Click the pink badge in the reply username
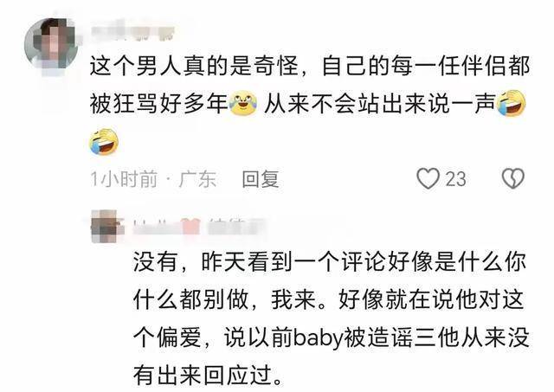The width and height of the screenshot is (554, 392). (190, 227)
